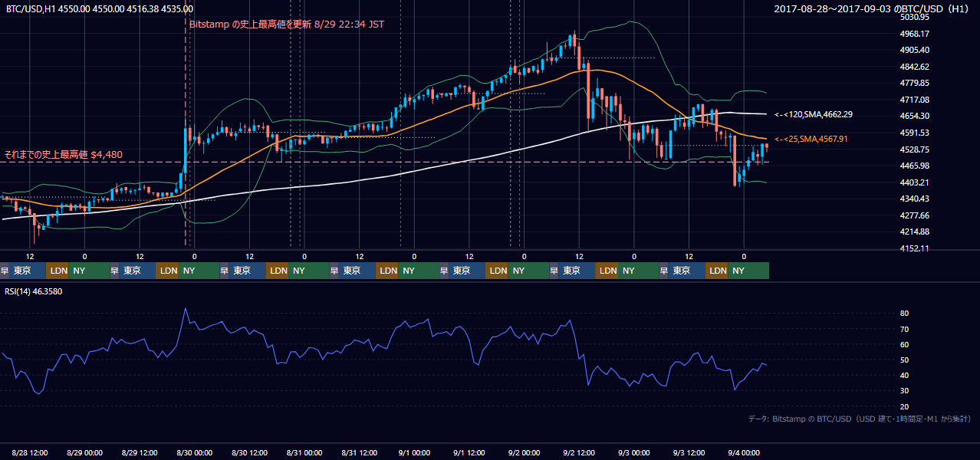Click the 2017-08-28~2017-09-03 chart title
The width and height of the screenshot is (980, 460).
(x=872, y=9)
